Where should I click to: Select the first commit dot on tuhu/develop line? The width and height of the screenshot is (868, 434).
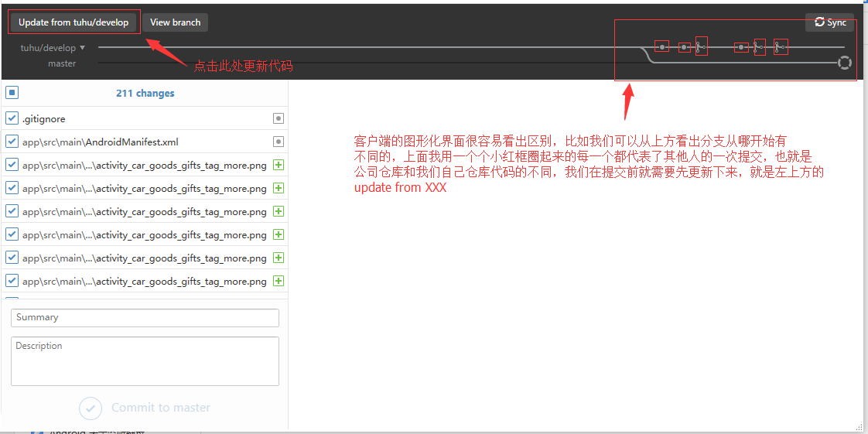(x=662, y=47)
